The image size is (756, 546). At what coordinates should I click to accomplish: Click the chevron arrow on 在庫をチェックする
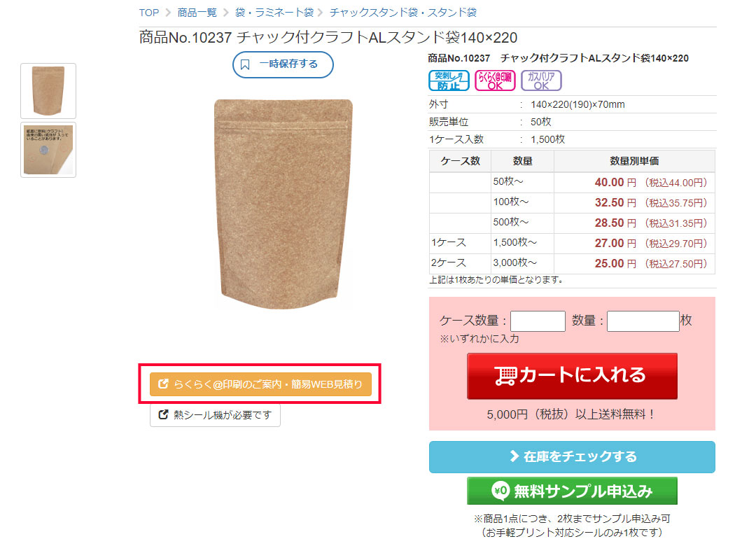click(514, 456)
